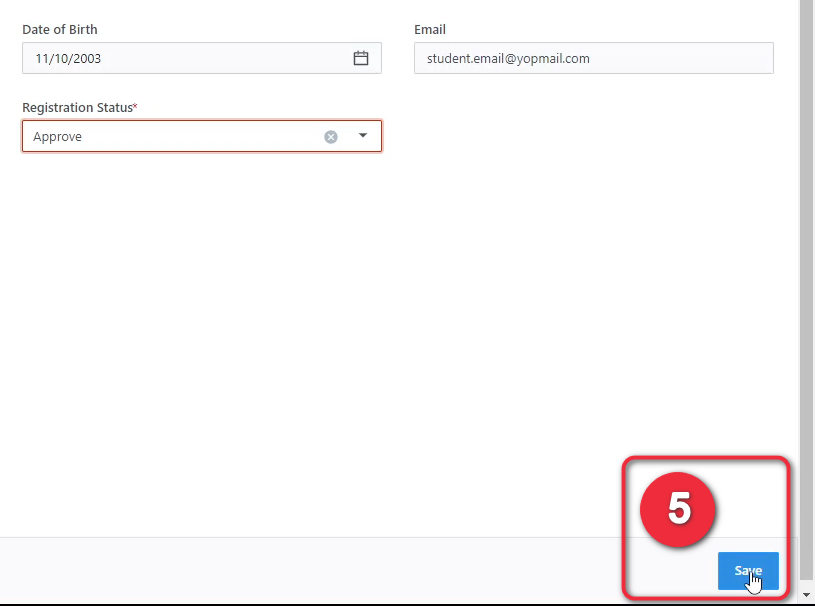Image resolution: width=815 pixels, height=606 pixels.
Task: Open the Date of Birth calendar picker
Action: click(x=361, y=58)
